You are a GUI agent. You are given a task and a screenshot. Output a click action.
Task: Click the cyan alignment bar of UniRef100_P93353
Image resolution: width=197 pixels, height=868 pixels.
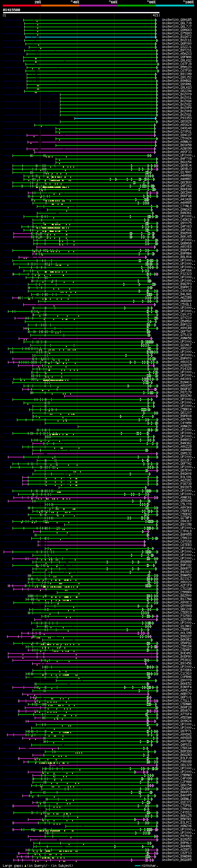point(115,118)
